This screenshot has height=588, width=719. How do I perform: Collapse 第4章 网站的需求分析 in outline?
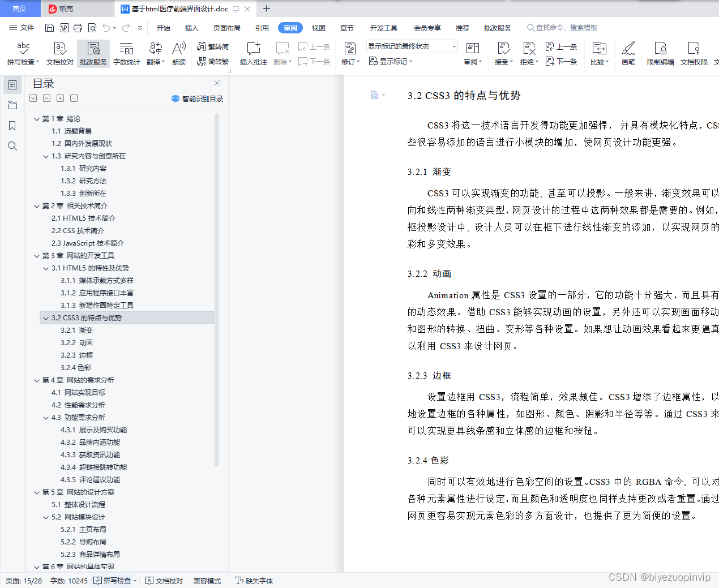point(36,380)
